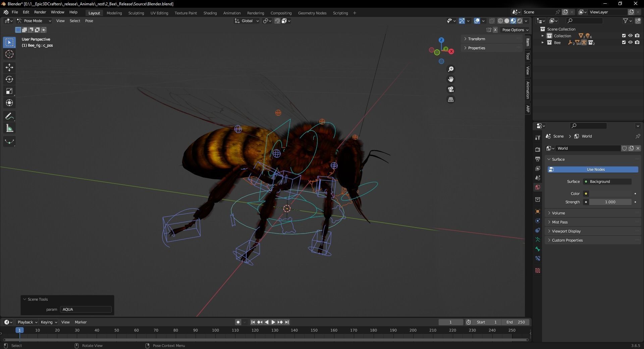This screenshot has width=644, height=349.
Task: Open the Physics properties tab
Action: click(x=538, y=221)
